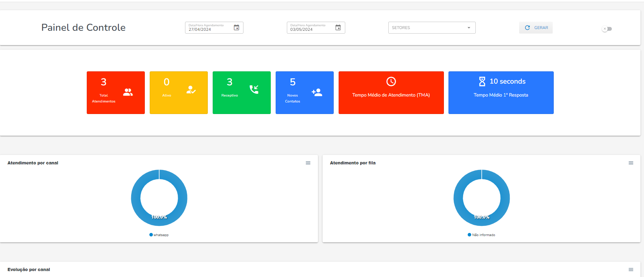
Task: Click the group icon in Total Atendimentos card
Action: (x=128, y=92)
